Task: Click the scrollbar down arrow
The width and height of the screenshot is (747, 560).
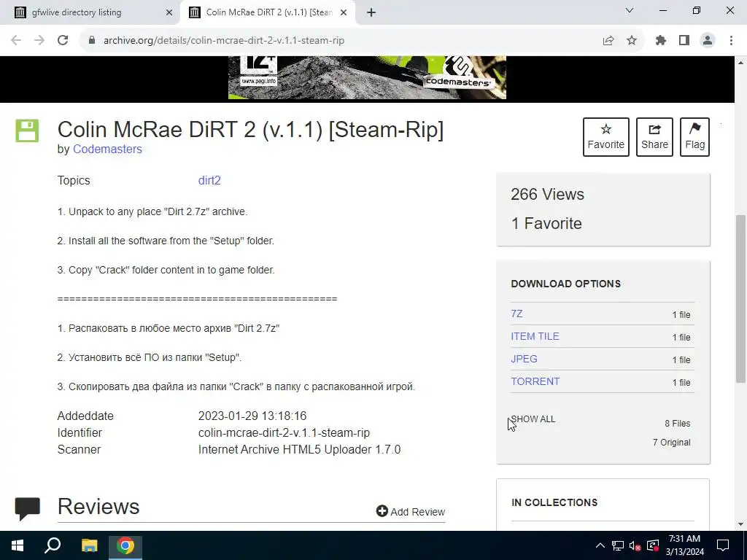Action: click(740, 524)
